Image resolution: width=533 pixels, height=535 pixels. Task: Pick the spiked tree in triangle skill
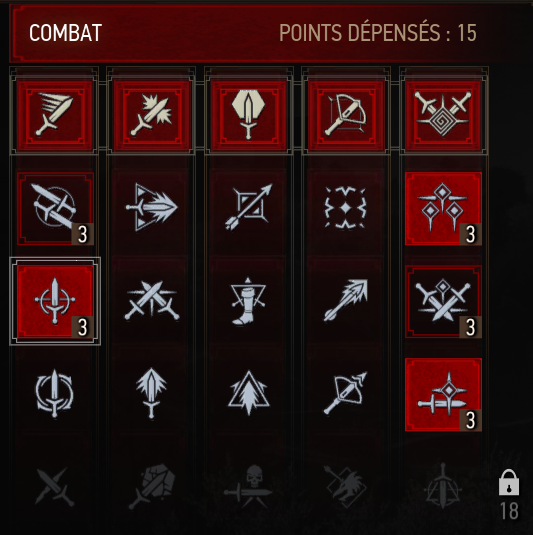(x=249, y=392)
